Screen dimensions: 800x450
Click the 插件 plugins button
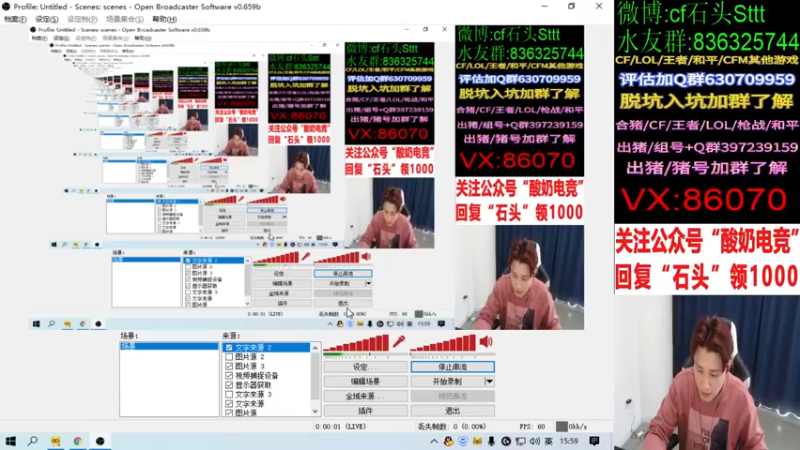tap(365, 411)
